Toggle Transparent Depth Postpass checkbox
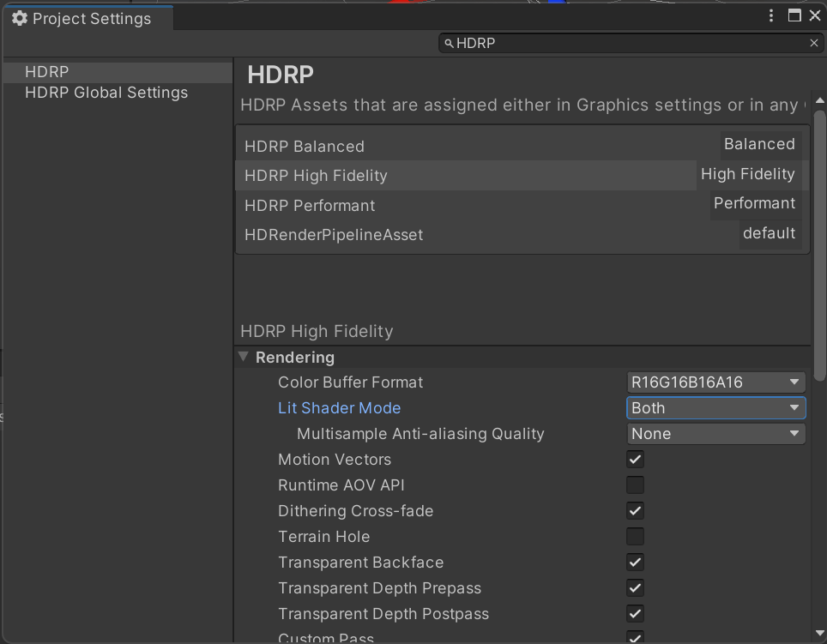The width and height of the screenshot is (827, 644). coord(635,614)
